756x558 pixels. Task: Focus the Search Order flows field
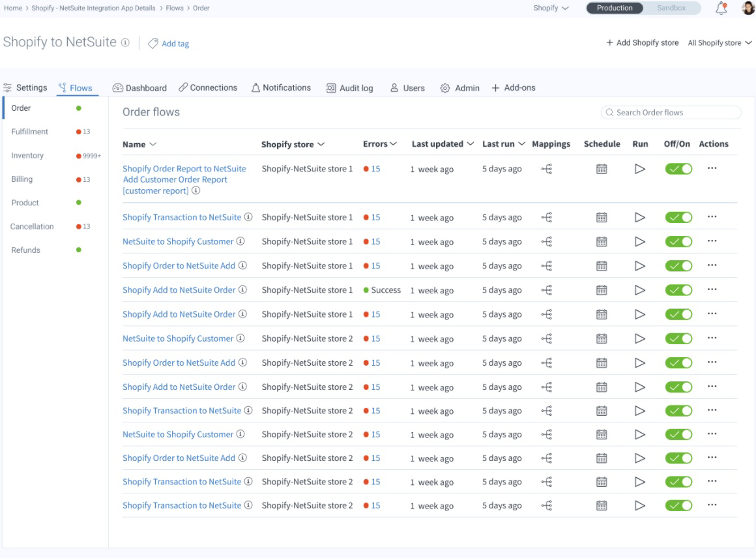(671, 112)
